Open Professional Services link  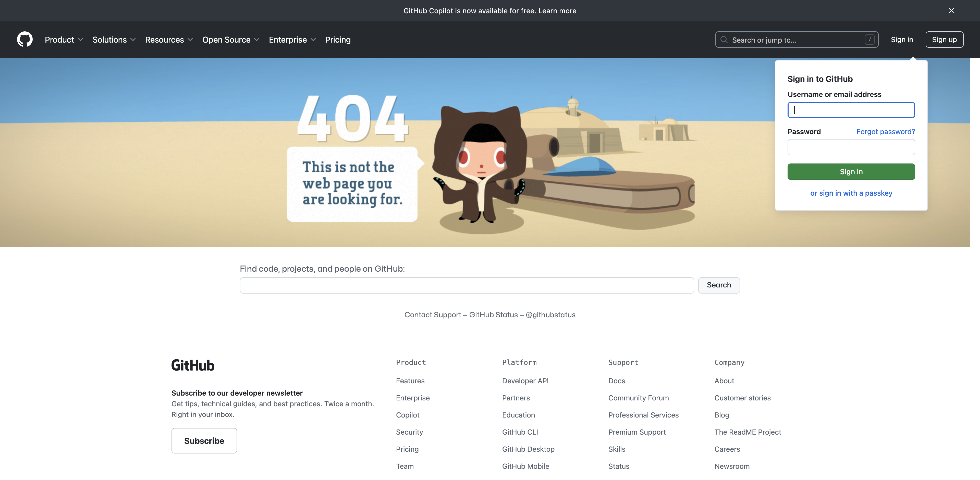[x=643, y=415]
